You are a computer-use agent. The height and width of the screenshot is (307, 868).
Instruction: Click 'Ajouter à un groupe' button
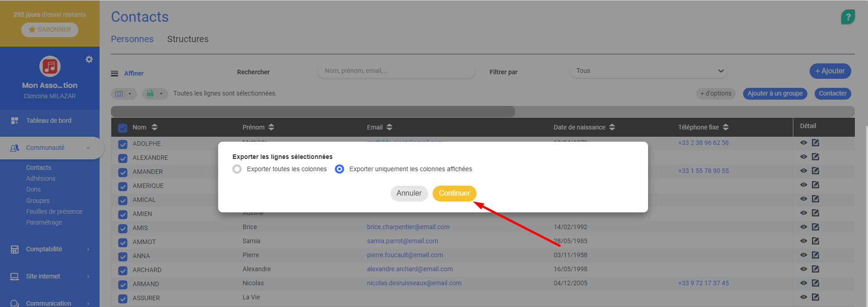[x=775, y=94]
